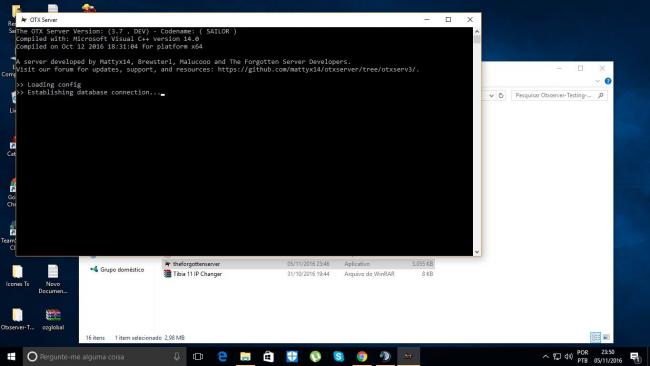Expand the ribbon chevron in File Explorer

[x=597, y=81]
